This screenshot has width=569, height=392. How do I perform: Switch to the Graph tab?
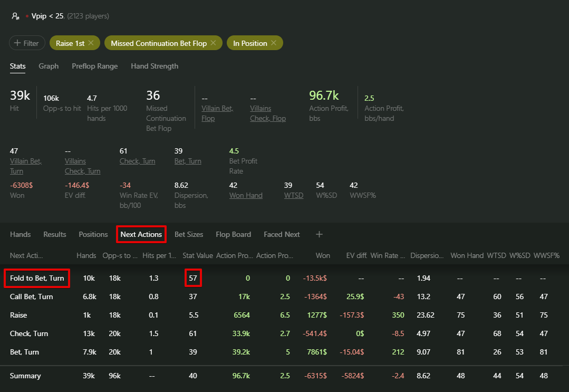(49, 66)
